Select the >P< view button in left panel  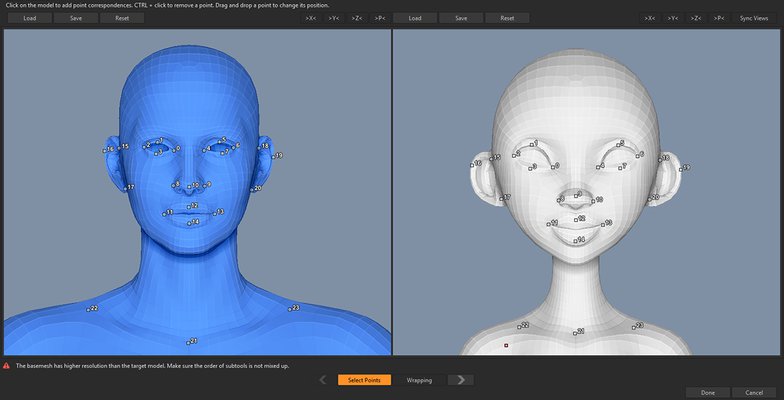379,18
